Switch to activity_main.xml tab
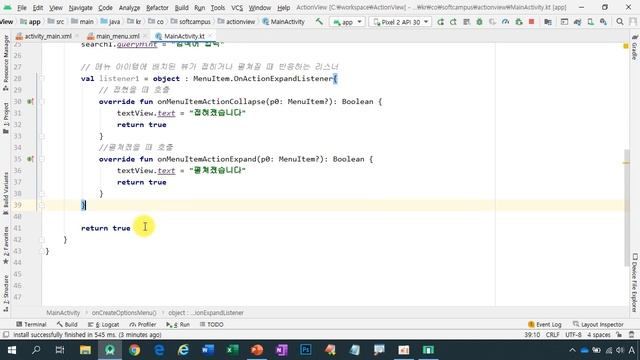Image resolution: width=640 pixels, height=360 pixels. 47,36
